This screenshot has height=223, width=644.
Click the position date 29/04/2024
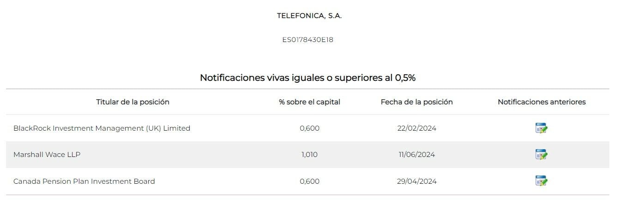(x=416, y=181)
